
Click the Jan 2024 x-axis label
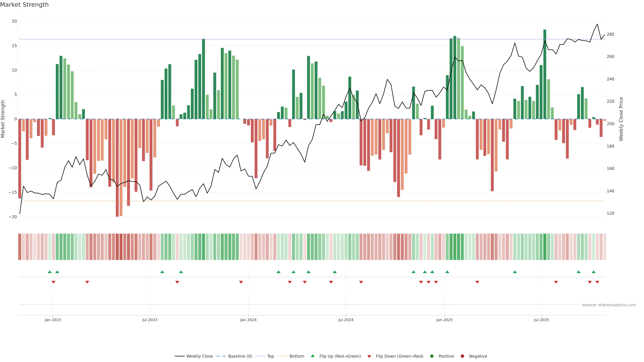pos(248,320)
